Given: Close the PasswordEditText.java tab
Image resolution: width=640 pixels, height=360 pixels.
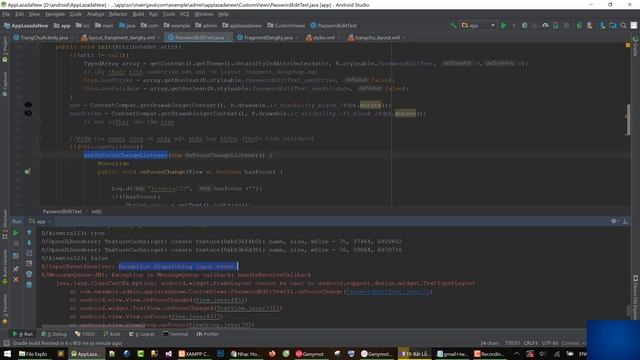Looking at the screenshot, I should pyautogui.click(x=228, y=38).
